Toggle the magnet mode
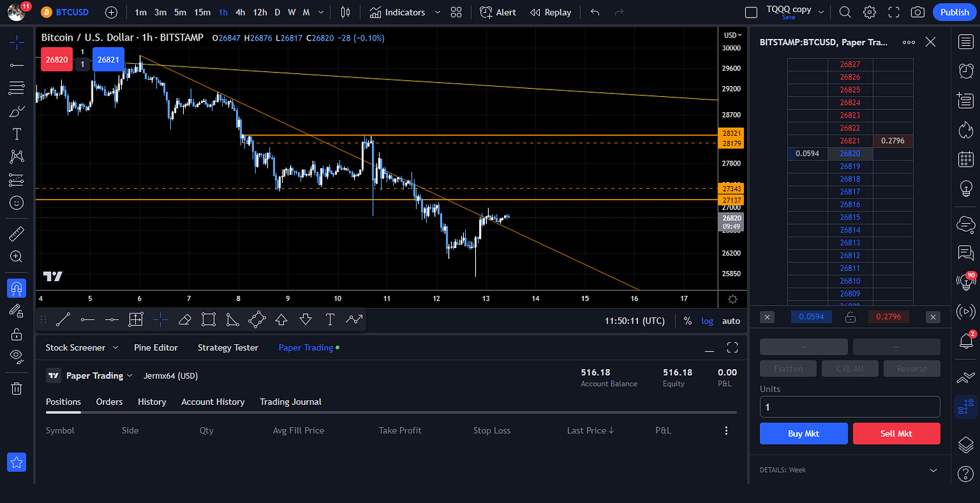The width and height of the screenshot is (980, 503). tap(17, 288)
